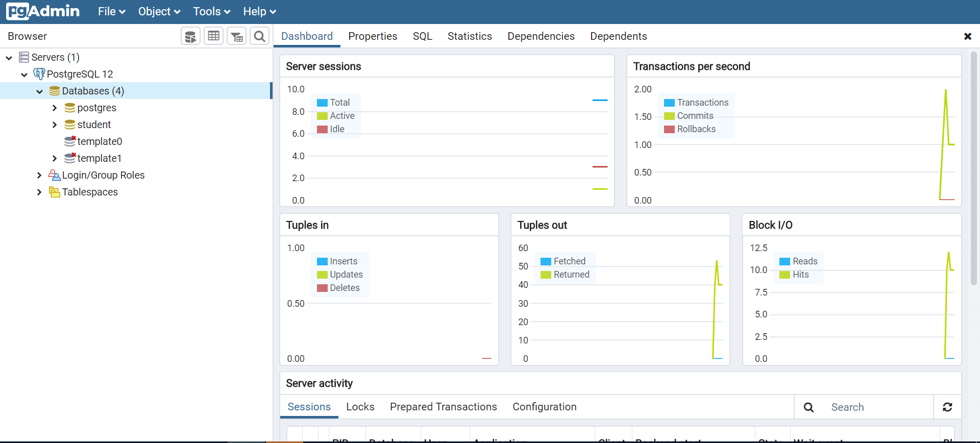Click the PostgreSQL 12 elephant icon

[x=39, y=74]
